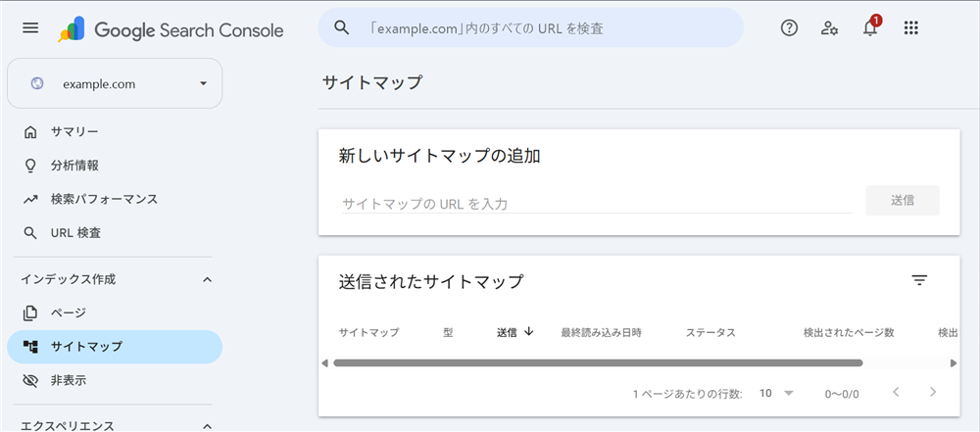
Task: Open the help question mark icon
Action: click(x=789, y=27)
